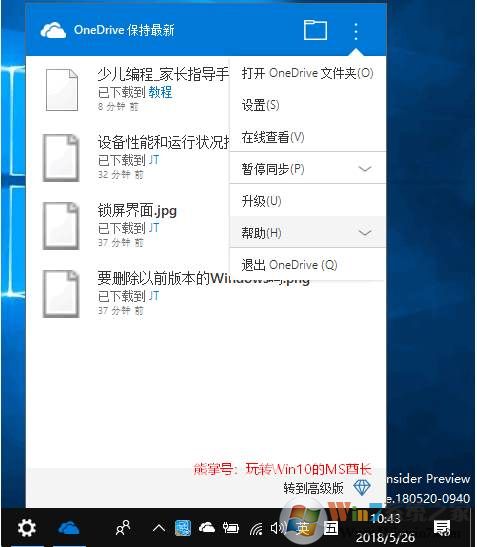
Task: Open the folder icon in OneDrive header
Action: (x=315, y=30)
